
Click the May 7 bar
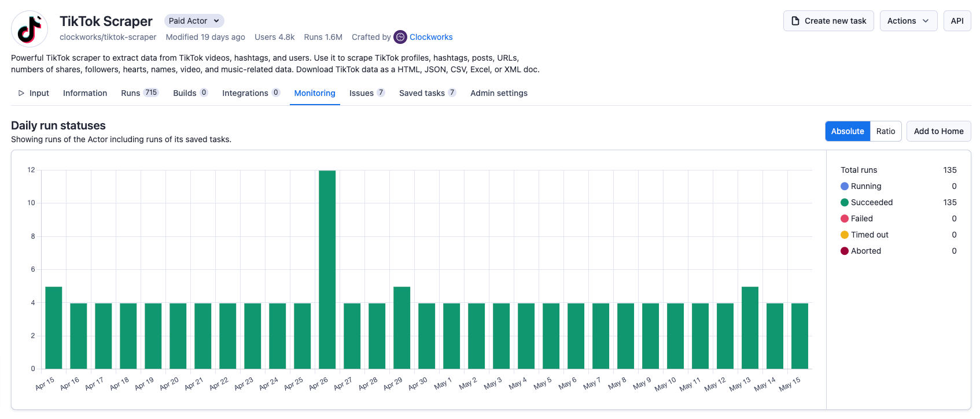(600, 336)
